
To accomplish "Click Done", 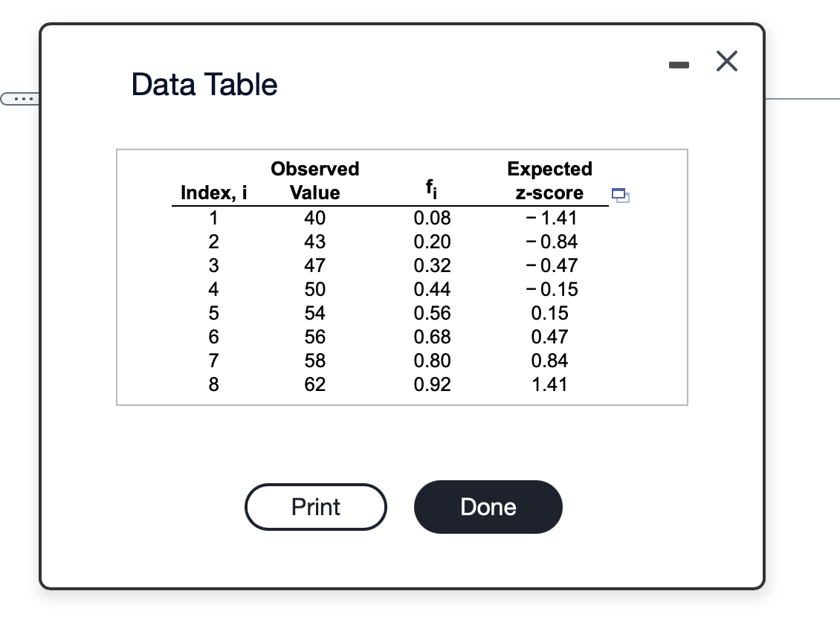I will [x=488, y=506].
